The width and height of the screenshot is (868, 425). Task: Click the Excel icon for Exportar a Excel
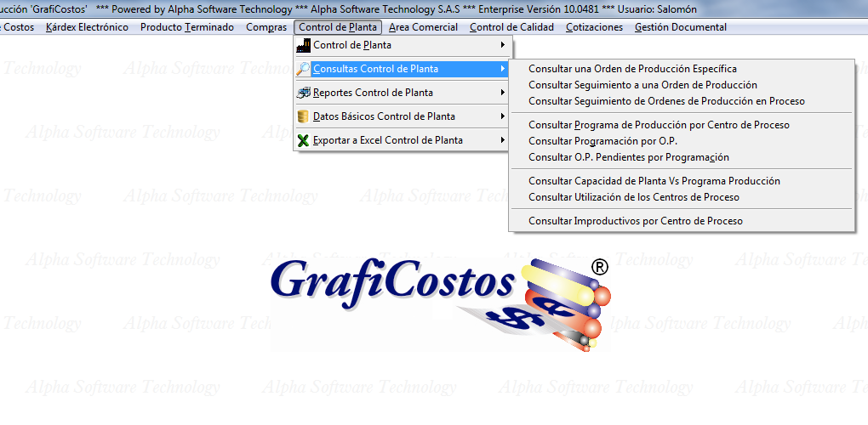click(304, 140)
